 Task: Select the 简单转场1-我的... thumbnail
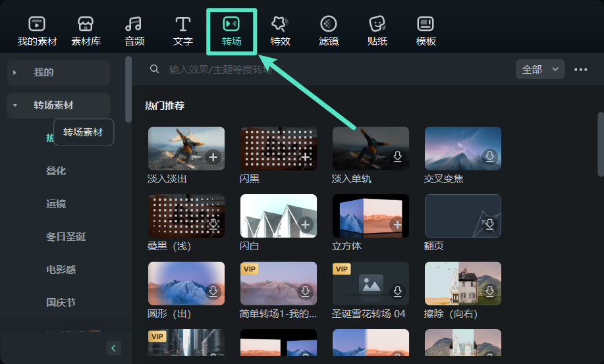(279, 284)
